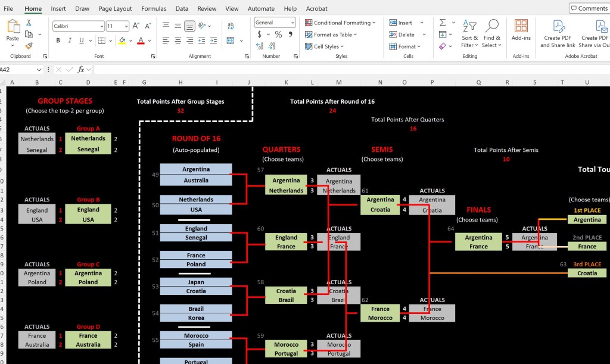This screenshot has height=364, width=610.
Task: Open Sort & Filter
Action: 469,33
